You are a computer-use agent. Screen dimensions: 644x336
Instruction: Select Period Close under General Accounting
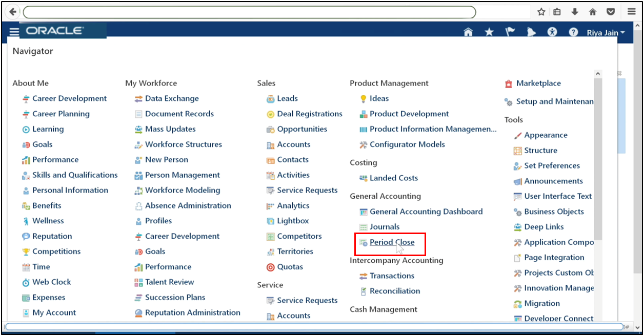point(392,242)
